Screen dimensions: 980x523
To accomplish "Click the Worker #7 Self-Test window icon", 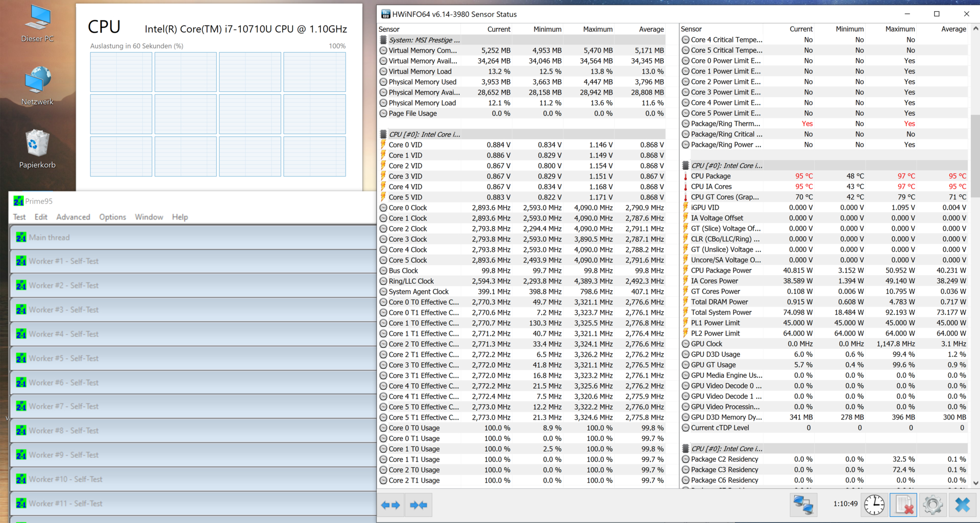I will click(x=21, y=406).
